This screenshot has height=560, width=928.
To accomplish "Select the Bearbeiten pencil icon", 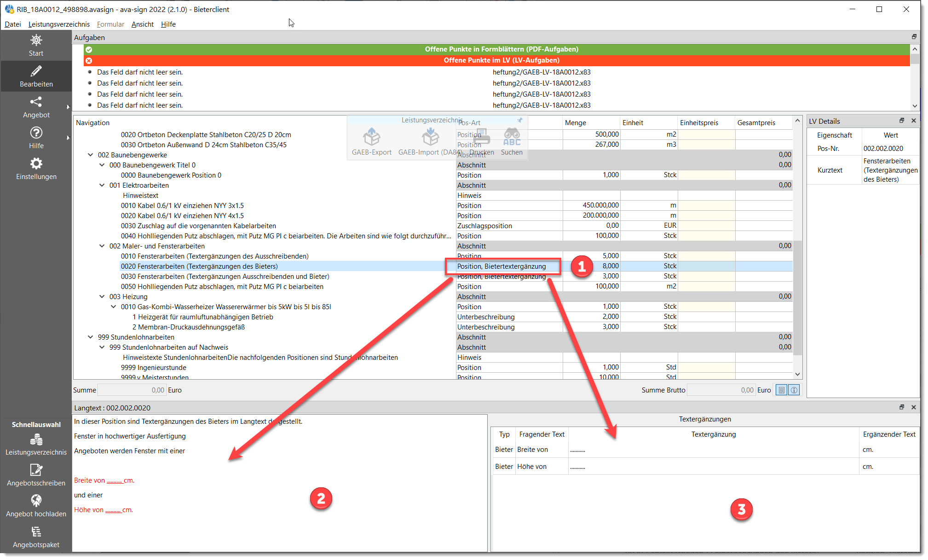I will tap(36, 71).
